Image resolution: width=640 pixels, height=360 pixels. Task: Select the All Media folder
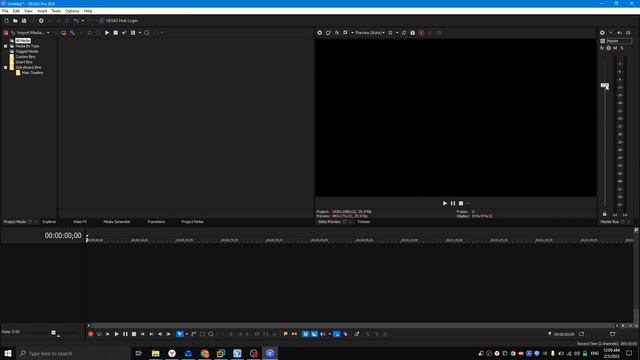[x=23, y=41]
